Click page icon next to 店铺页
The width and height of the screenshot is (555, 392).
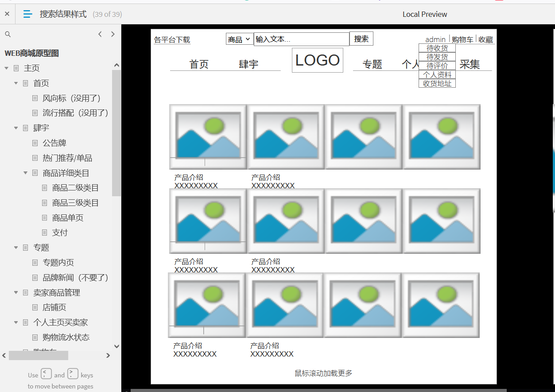[35, 307]
